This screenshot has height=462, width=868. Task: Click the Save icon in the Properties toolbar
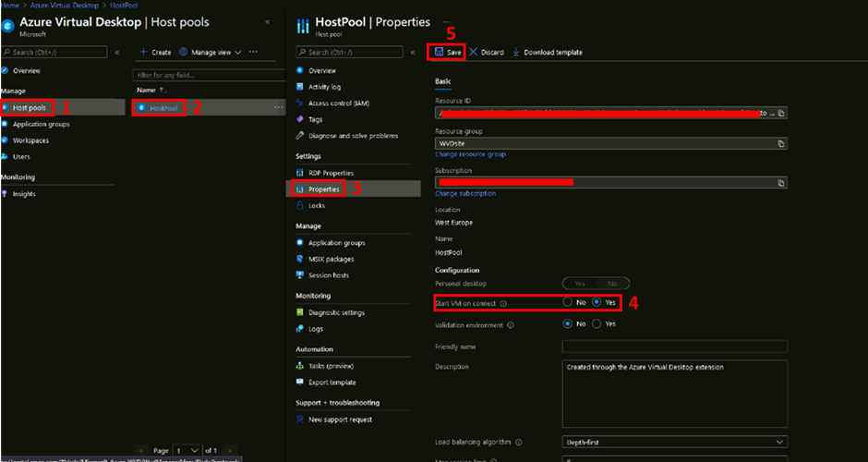439,52
